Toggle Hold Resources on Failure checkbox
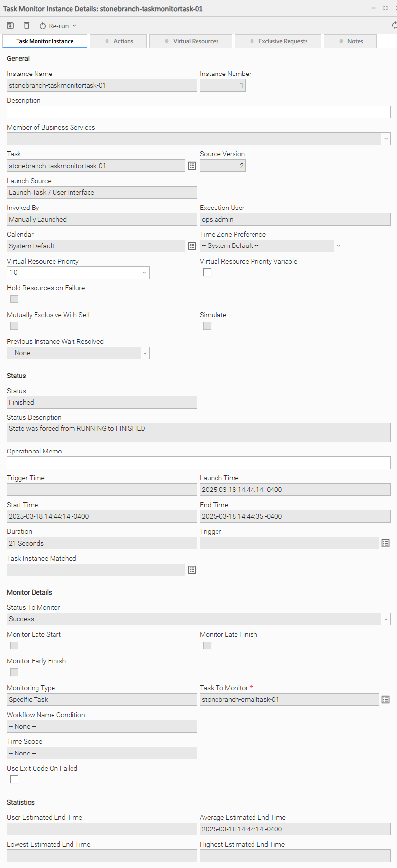 pyautogui.click(x=14, y=300)
